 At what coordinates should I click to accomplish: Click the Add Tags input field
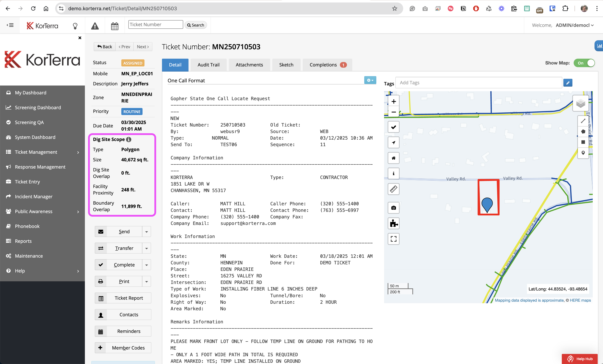pyautogui.click(x=479, y=83)
